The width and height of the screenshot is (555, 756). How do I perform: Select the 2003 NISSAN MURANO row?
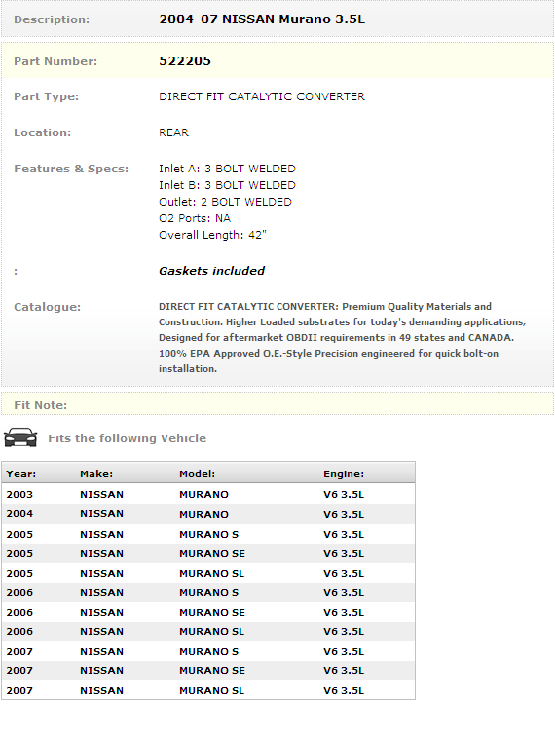208,494
